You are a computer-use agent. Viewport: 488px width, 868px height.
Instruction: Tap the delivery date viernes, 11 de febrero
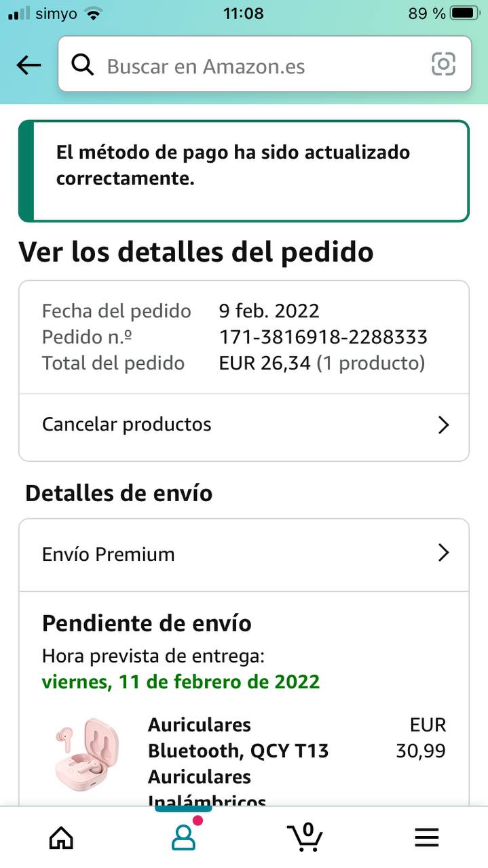[x=181, y=682]
